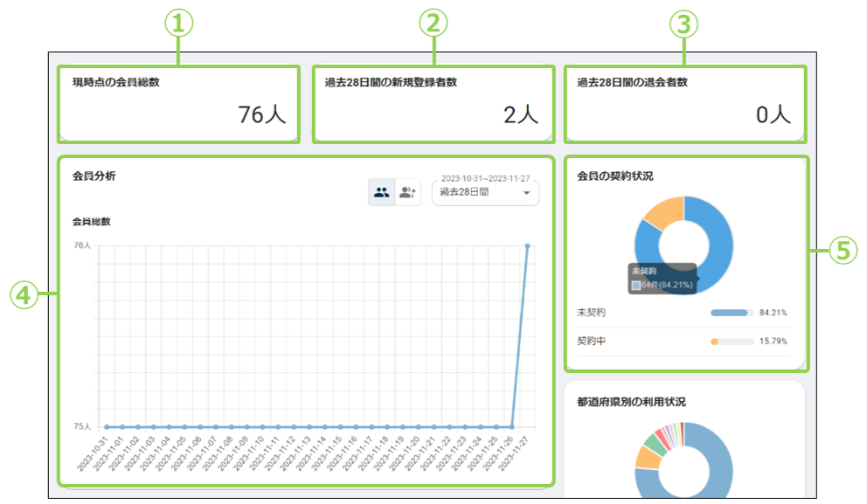Click the 未契約 tooltip on the donut chart

coord(662,278)
